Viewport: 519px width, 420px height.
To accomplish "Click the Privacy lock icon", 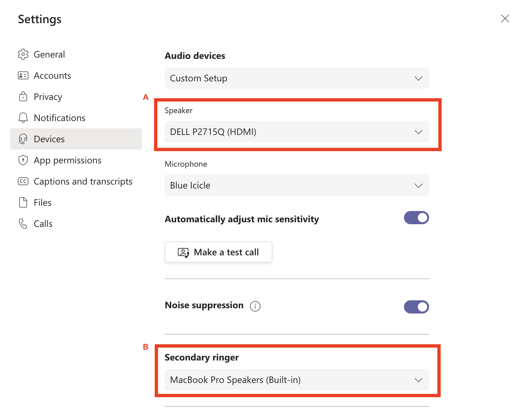I will click(23, 97).
